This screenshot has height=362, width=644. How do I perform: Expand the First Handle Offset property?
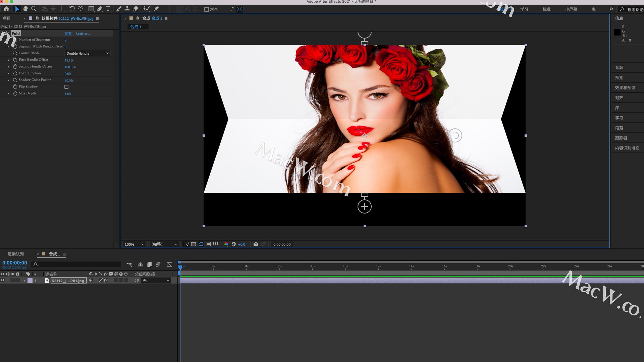tap(8, 60)
